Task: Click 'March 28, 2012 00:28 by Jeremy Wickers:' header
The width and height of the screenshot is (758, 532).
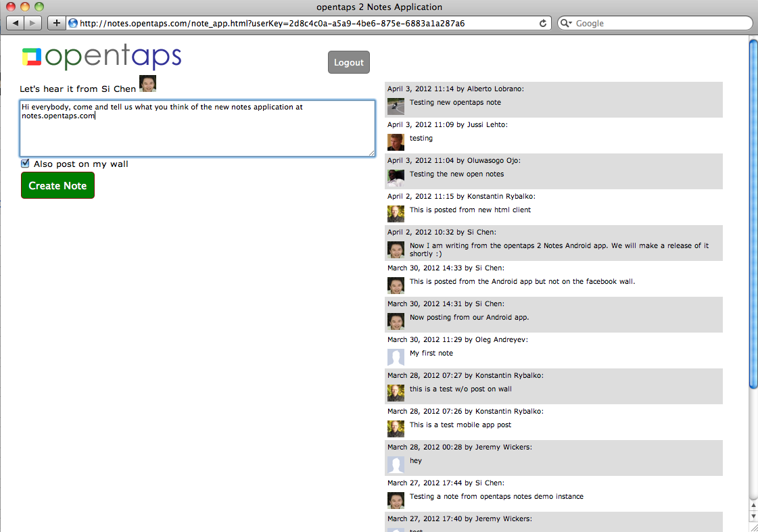Action: click(x=459, y=447)
